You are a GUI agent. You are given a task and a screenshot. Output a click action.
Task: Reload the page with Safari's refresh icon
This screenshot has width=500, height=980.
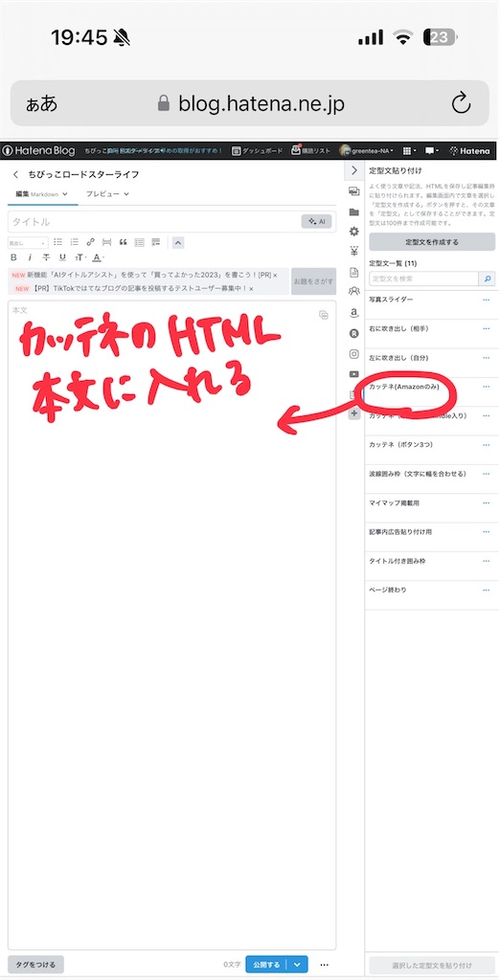click(461, 103)
